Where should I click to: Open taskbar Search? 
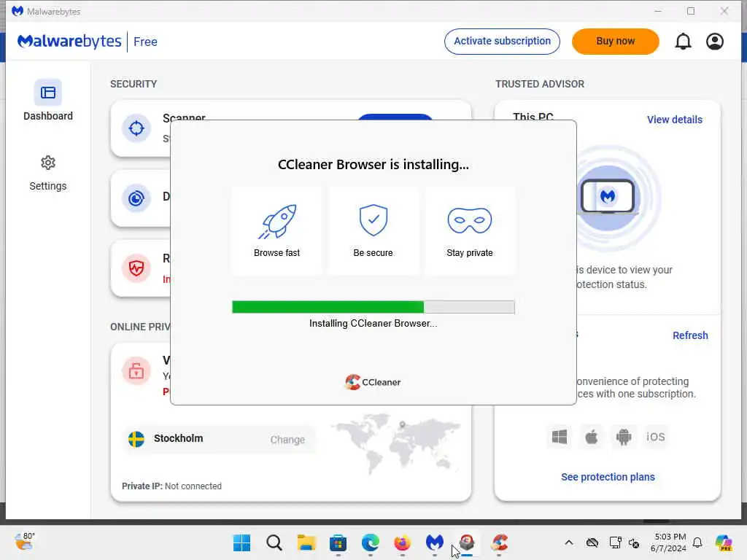(274, 542)
